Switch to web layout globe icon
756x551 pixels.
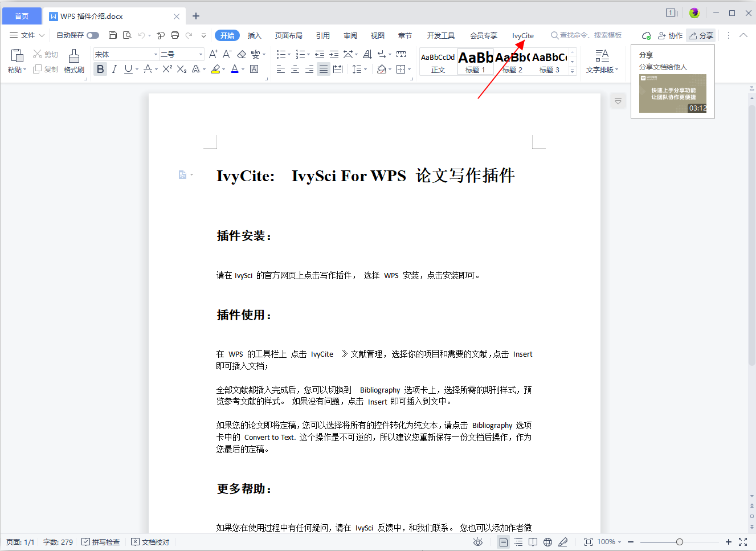pyautogui.click(x=547, y=542)
